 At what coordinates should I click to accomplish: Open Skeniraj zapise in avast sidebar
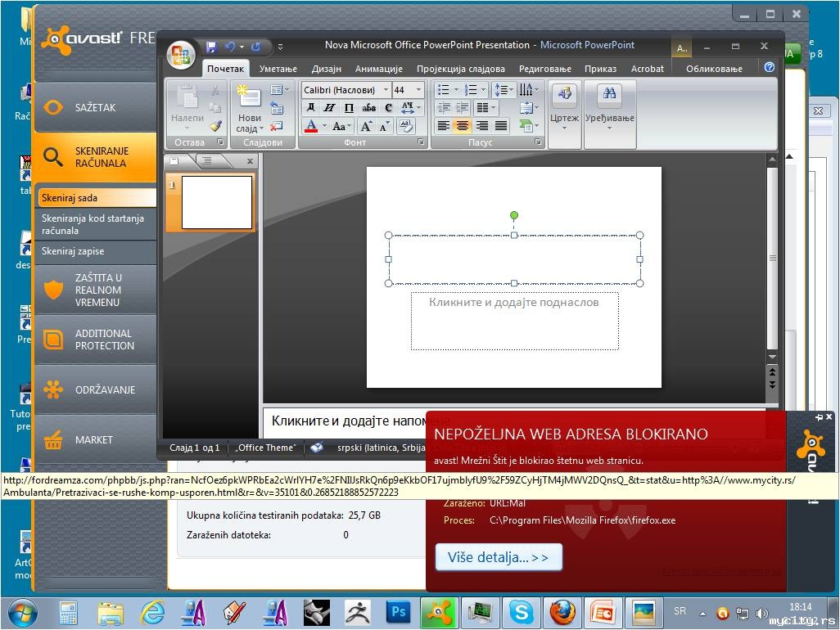pyautogui.click(x=97, y=251)
